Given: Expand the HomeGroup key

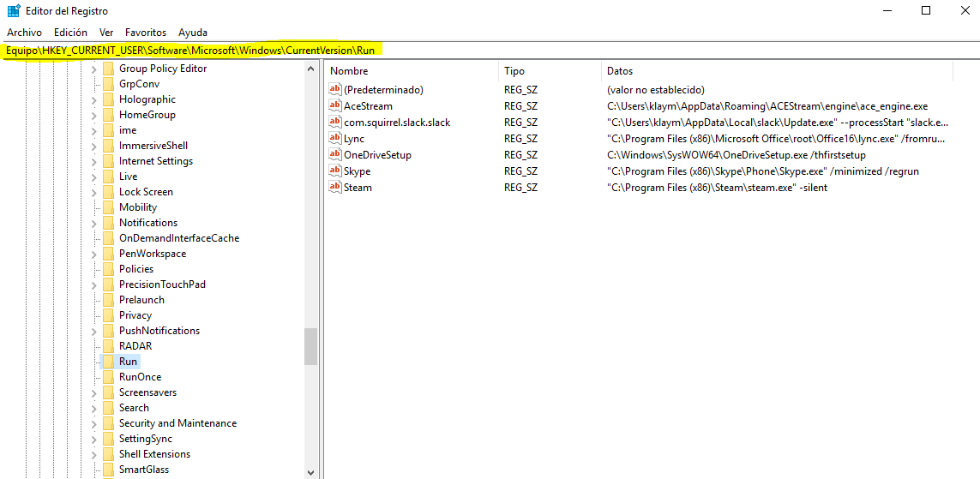Looking at the screenshot, I should point(93,115).
